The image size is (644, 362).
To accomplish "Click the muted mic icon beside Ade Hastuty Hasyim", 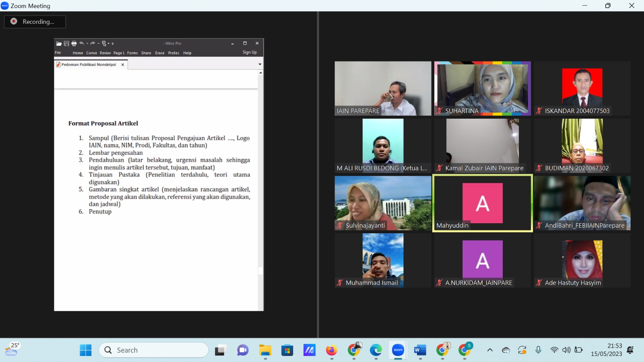I will 539,283.
